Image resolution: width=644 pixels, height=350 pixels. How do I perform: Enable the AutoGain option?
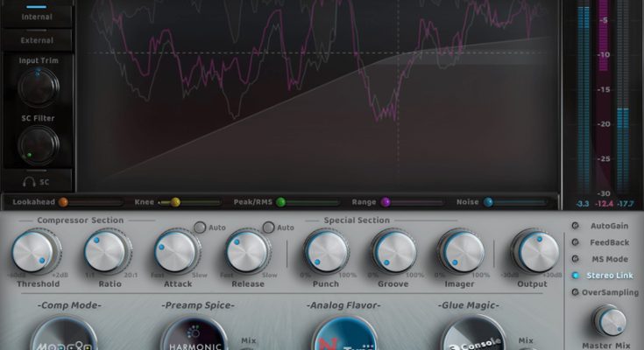click(576, 226)
